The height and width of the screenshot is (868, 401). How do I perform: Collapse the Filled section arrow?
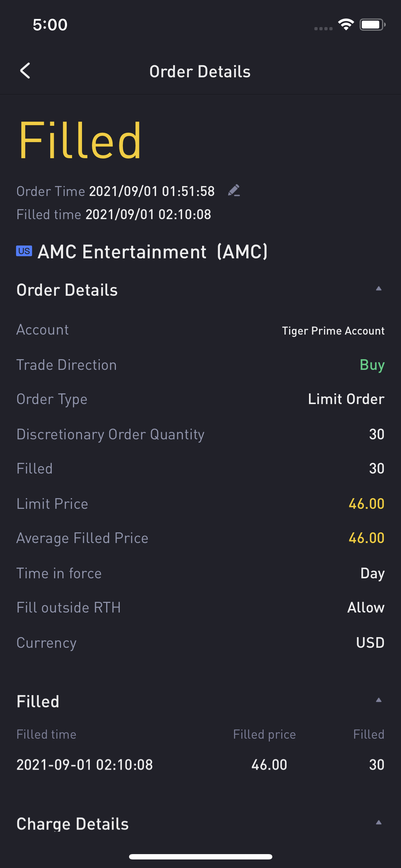click(379, 700)
